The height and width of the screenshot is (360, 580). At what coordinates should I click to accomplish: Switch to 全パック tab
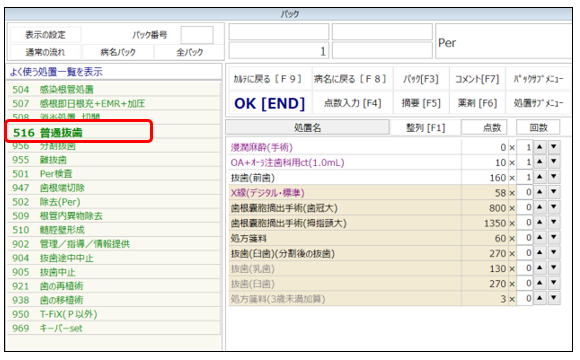point(189,52)
